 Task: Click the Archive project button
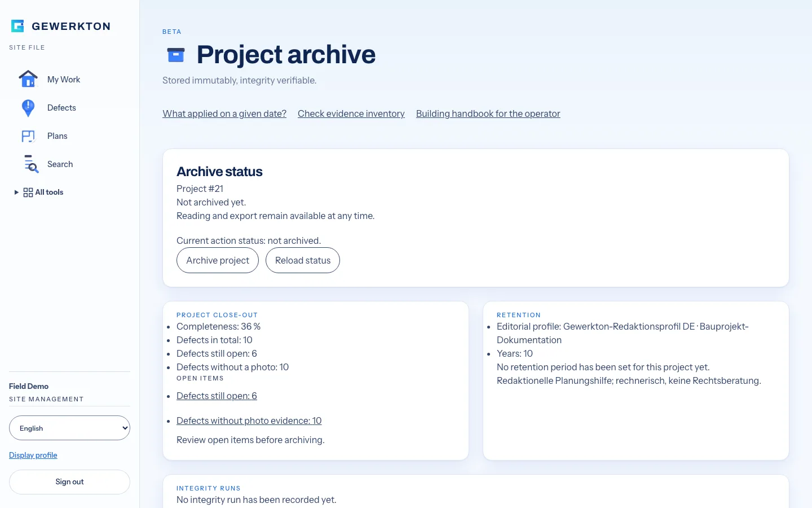click(218, 260)
